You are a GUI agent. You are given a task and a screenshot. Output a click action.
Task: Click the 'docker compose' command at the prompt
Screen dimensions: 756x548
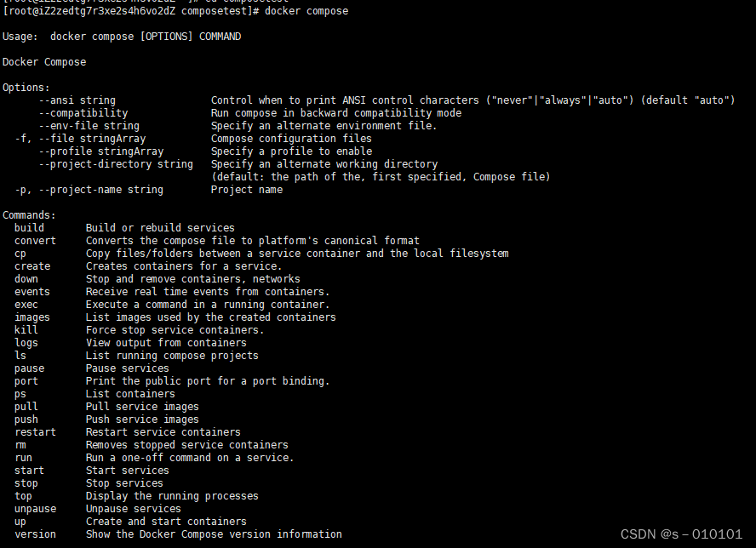[x=306, y=11]
